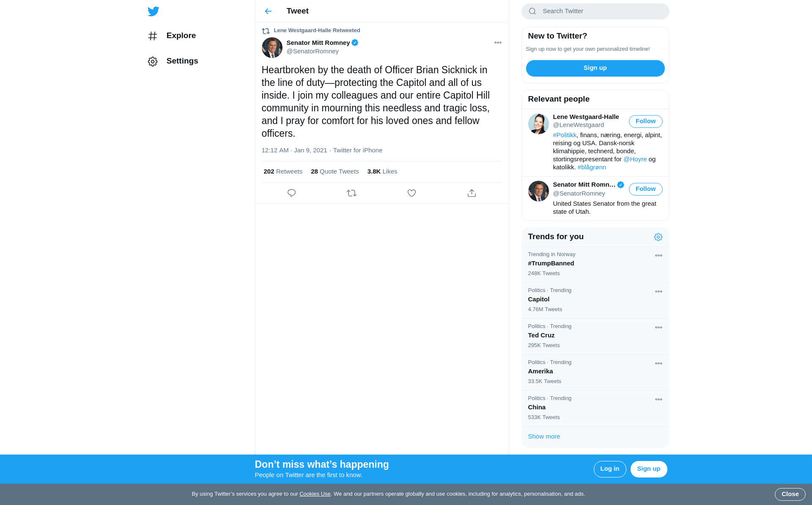Click the Search Twitter field
812x505 pixels.
point(595,11)
